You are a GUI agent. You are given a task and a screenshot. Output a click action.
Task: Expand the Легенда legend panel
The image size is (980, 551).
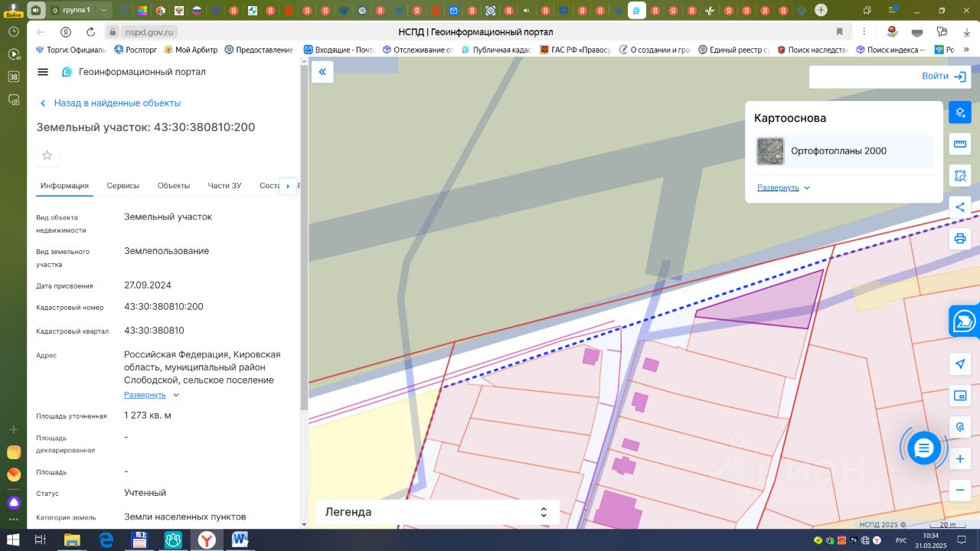[x=437, y=512]
